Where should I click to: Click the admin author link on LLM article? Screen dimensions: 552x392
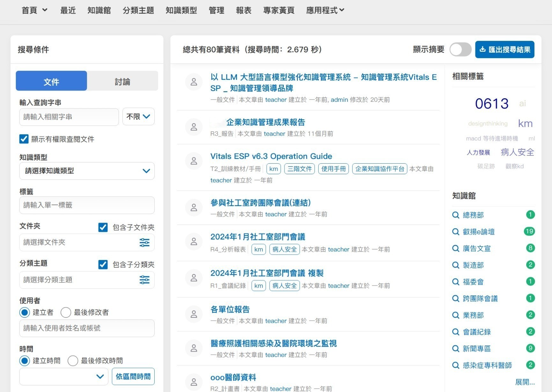[x=339, y=100]
